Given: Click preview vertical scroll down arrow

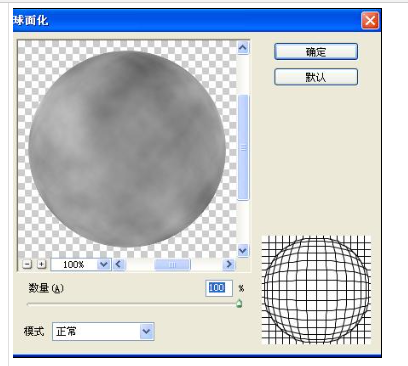Looking at the screenshot, I should pyautogui.click(x=243, y=250).
